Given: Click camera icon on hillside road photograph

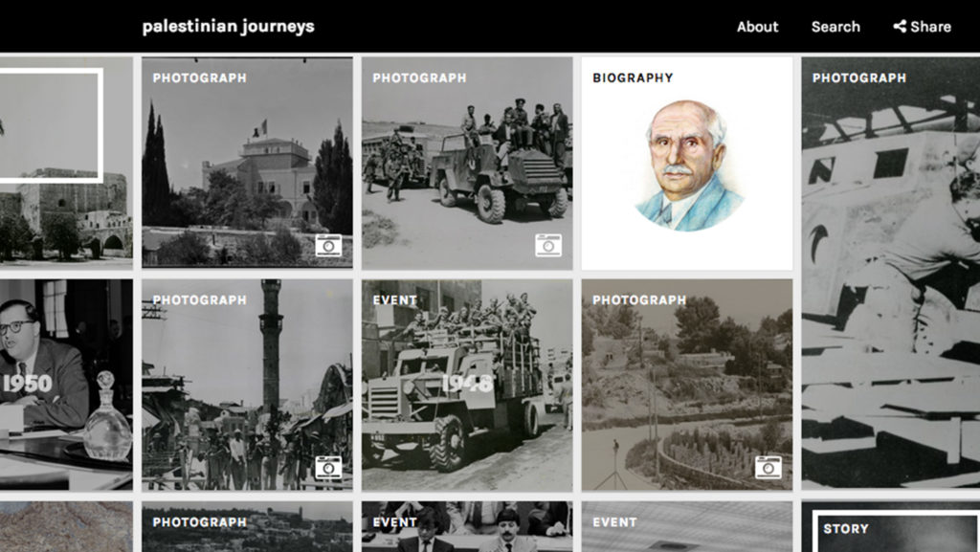Looking at the screenshot, I should pos(768,467).
